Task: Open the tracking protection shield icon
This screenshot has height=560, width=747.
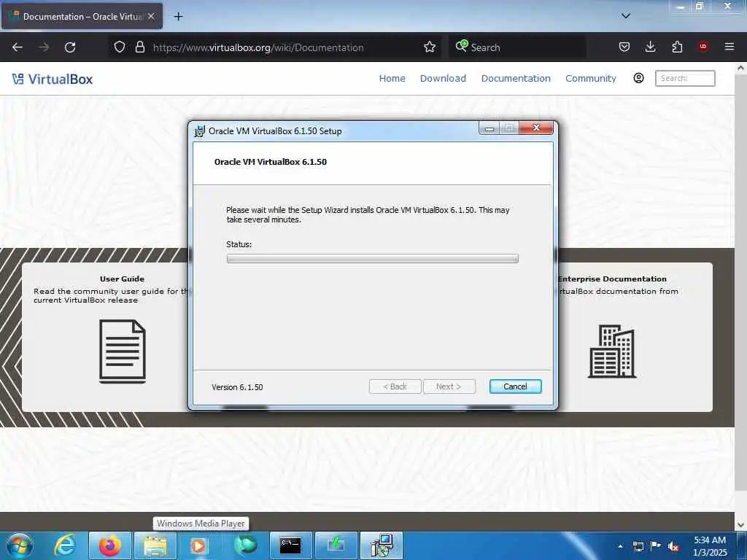Action: click(120, 47)
